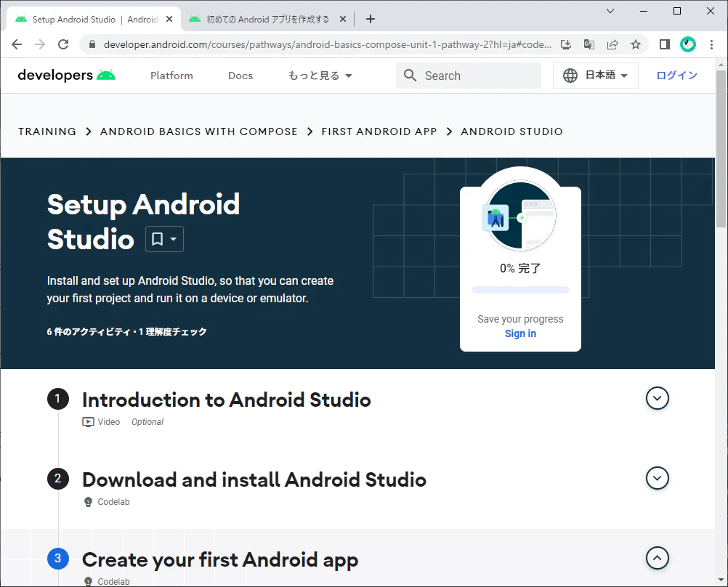Toggle the browser side panel icon

click(664, 44)
